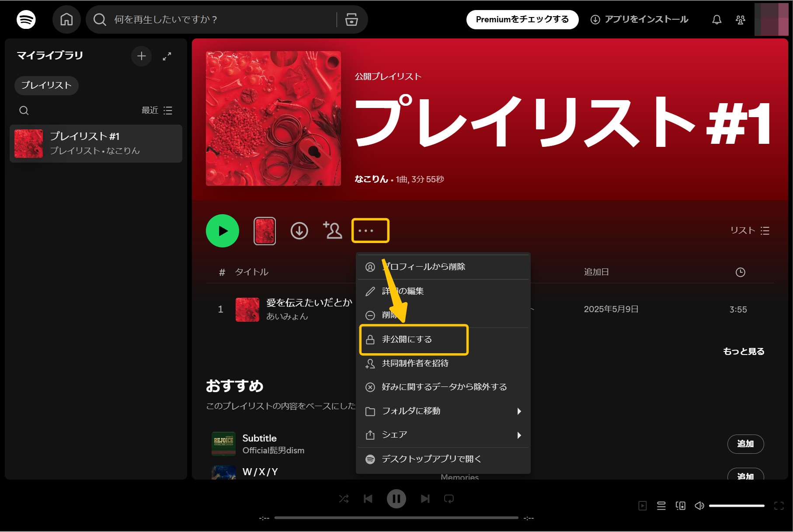The width and height of the screenshot is (793, 532).
Task: Click playlist preview thumbnail next to play
Action: pyautogui.click(x=264, y=231)
